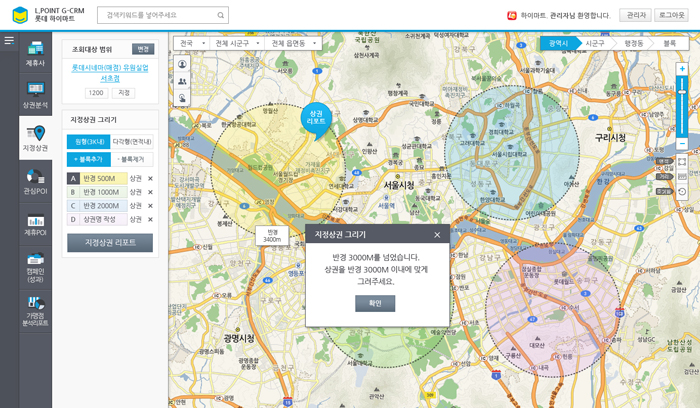The height and width of the screenshot is (408, 700).
Task: Switch to the 행정동 map level tab
Action: [633, 43]
